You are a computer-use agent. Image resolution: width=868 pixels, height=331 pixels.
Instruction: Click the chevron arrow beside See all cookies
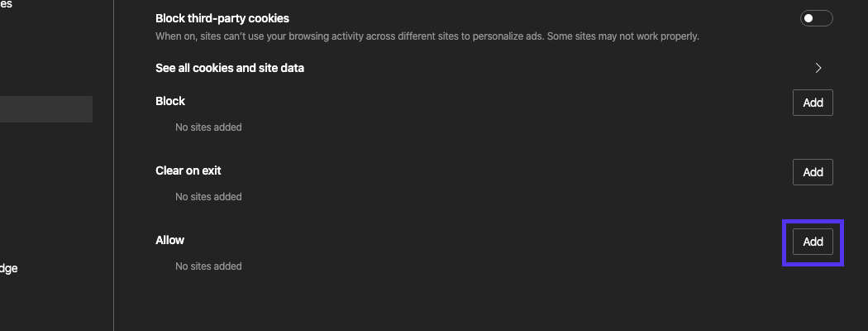(818, 68)
